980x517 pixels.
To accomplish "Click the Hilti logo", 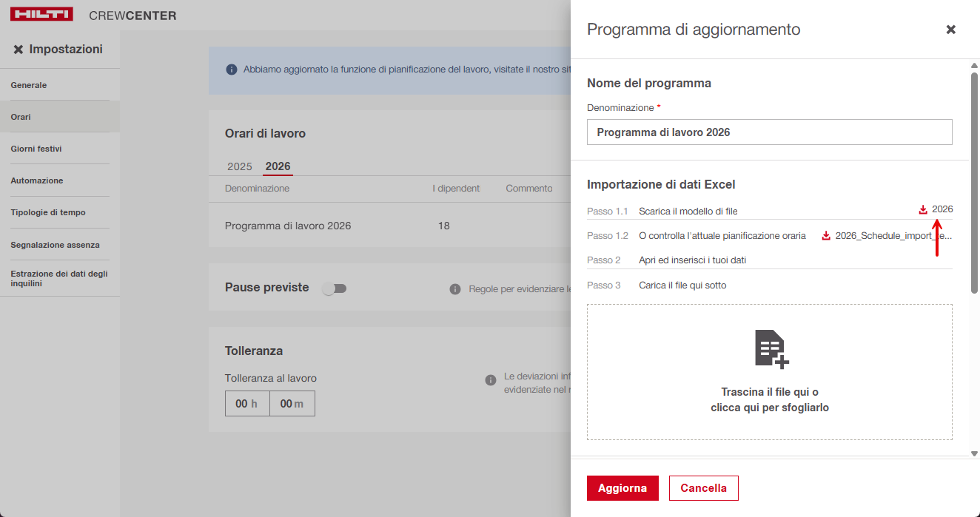I will (41, 15).
